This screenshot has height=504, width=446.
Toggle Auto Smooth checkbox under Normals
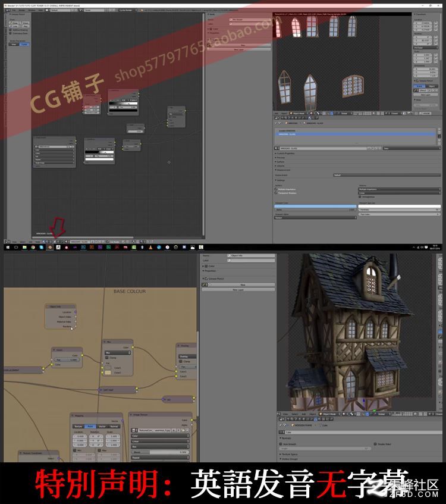coord(281,444)
